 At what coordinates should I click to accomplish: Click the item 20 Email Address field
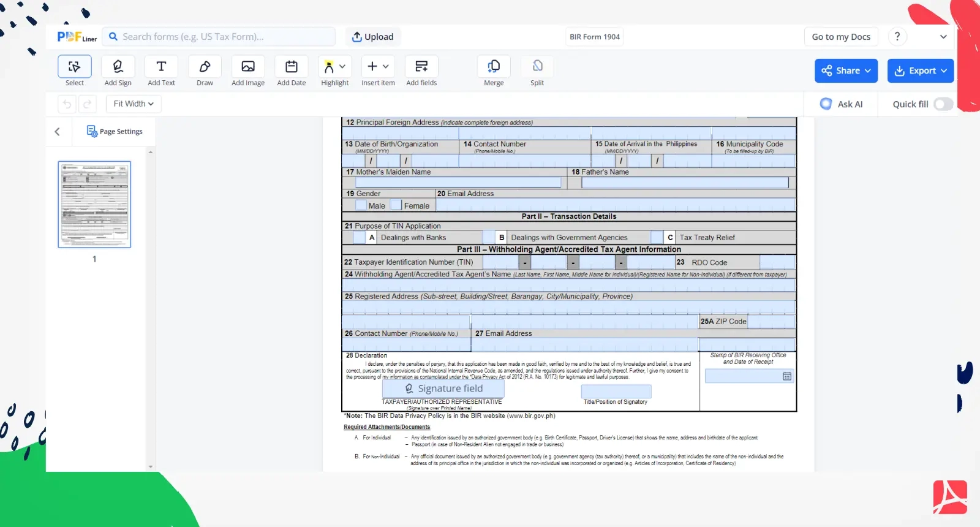616,205
